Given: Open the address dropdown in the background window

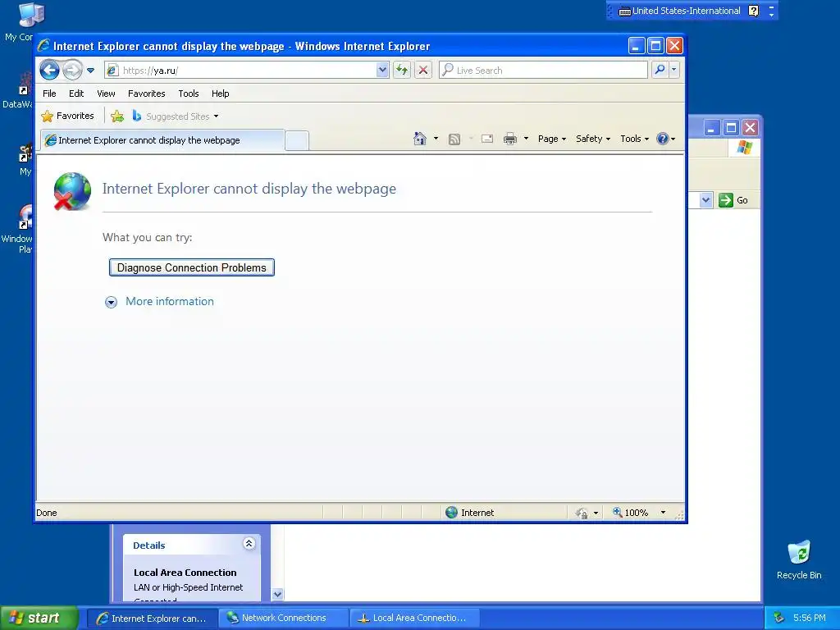Looking at the screenshot, I should tap(705, 200).
